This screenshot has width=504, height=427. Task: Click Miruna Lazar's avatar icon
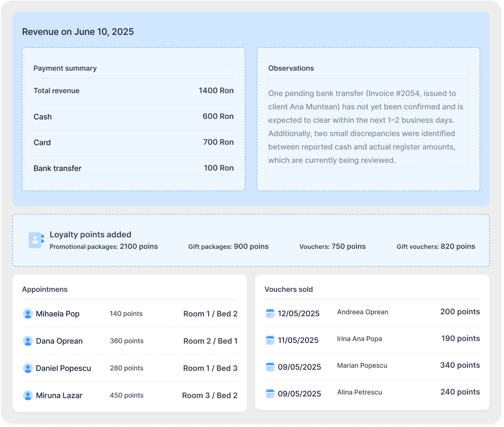pos(28,395)
